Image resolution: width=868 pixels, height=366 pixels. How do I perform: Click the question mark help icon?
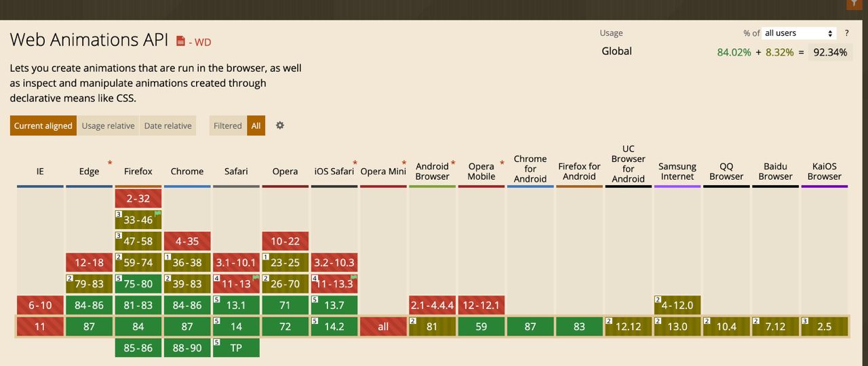pos(847,33)
